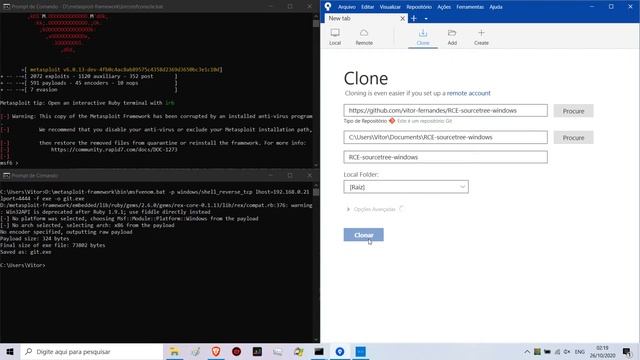Open the Ferramentas menu
Screen dimensions: 640x360
pos(470,7)
